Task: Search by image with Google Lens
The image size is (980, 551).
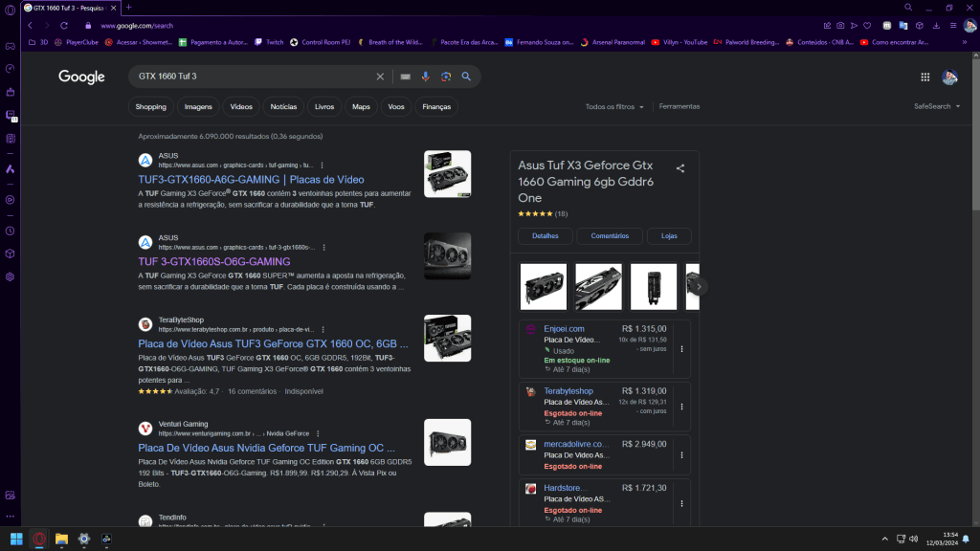Action: pos(446,77)
